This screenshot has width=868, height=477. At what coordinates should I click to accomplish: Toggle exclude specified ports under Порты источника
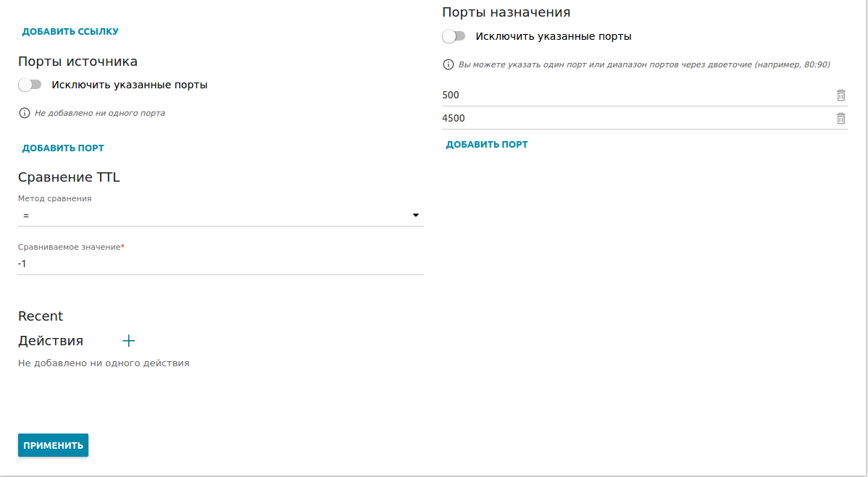pyautogui.click(x=30, y=85)
